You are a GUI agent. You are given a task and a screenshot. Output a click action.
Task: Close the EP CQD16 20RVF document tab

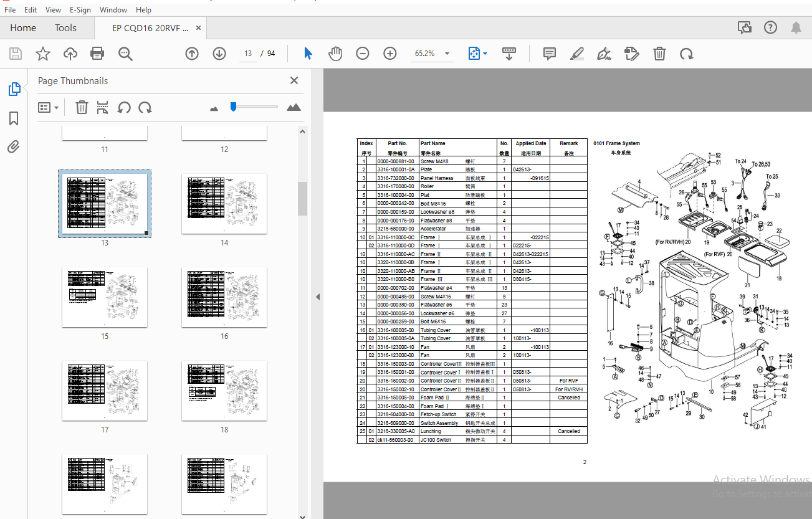(199, 27)
